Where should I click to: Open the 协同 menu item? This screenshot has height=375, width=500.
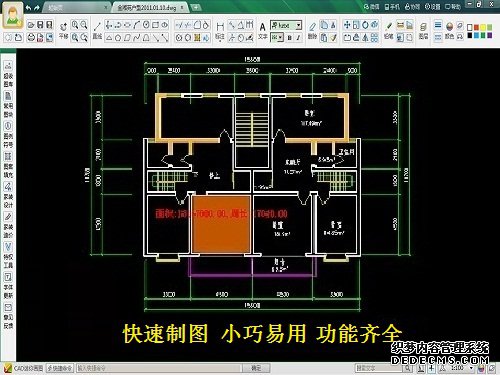(x=412, y=6)
